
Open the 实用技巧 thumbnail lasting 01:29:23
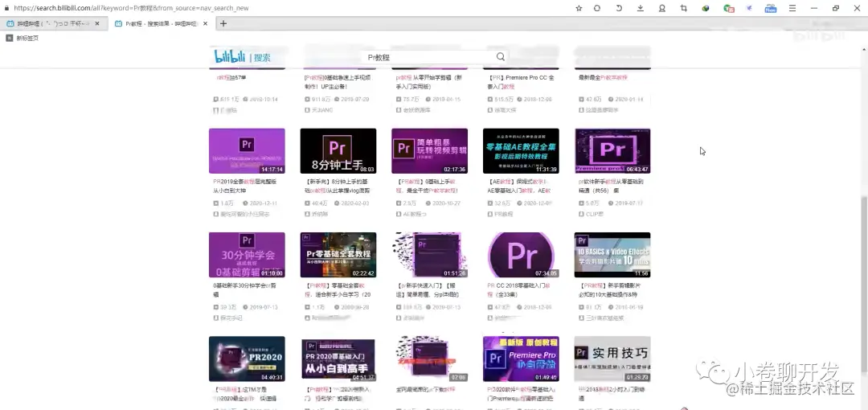(x=612, y=359)
